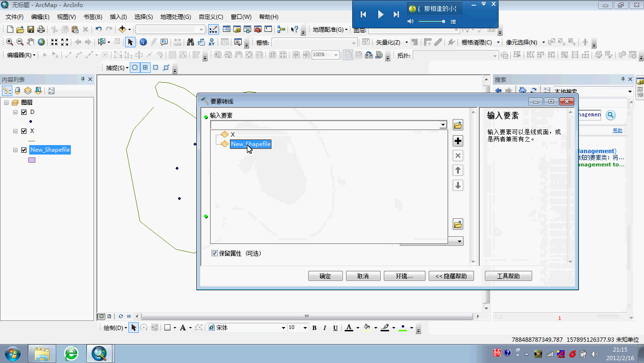
Task: Open the 输入要素 dropdown list
Action: [x=442, y=124]
